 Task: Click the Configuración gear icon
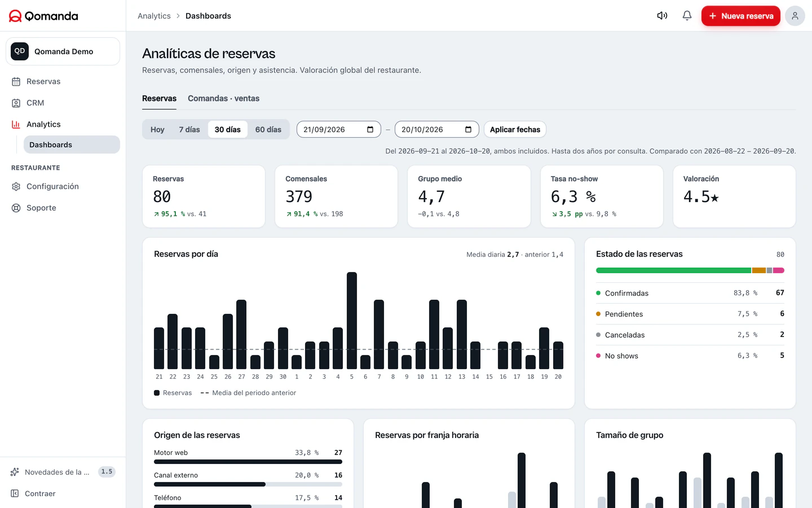tap(16, 186)
